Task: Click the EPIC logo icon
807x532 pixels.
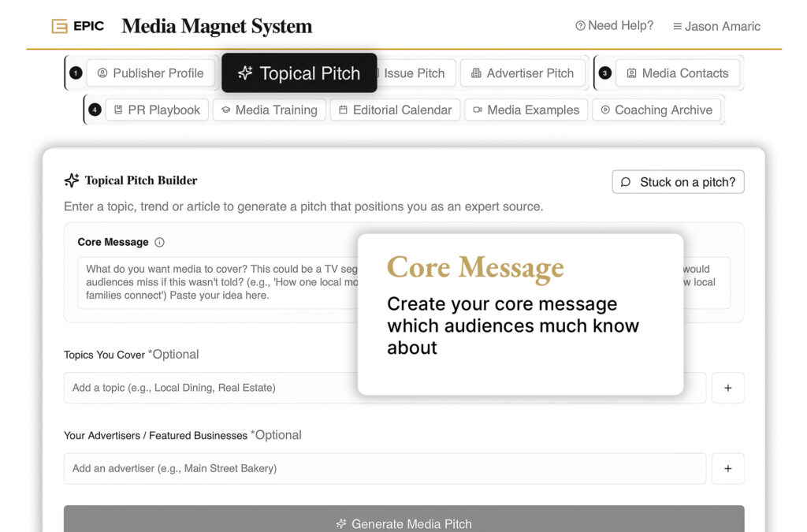Action: [59, 26]
